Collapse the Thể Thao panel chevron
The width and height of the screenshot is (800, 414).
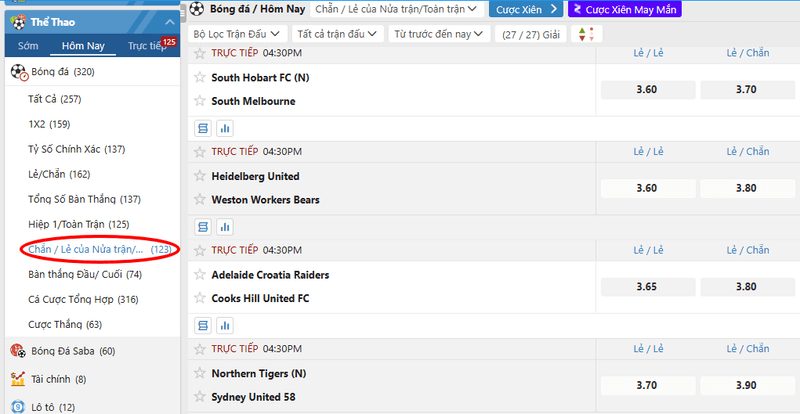coord(170,22)
